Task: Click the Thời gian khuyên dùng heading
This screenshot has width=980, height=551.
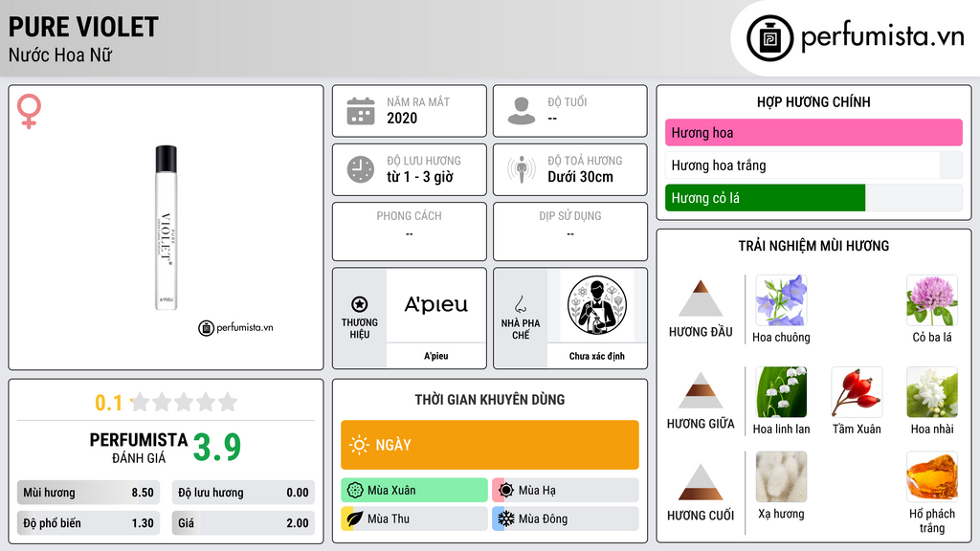Action: pyautogui.click(x=490, y=399)
